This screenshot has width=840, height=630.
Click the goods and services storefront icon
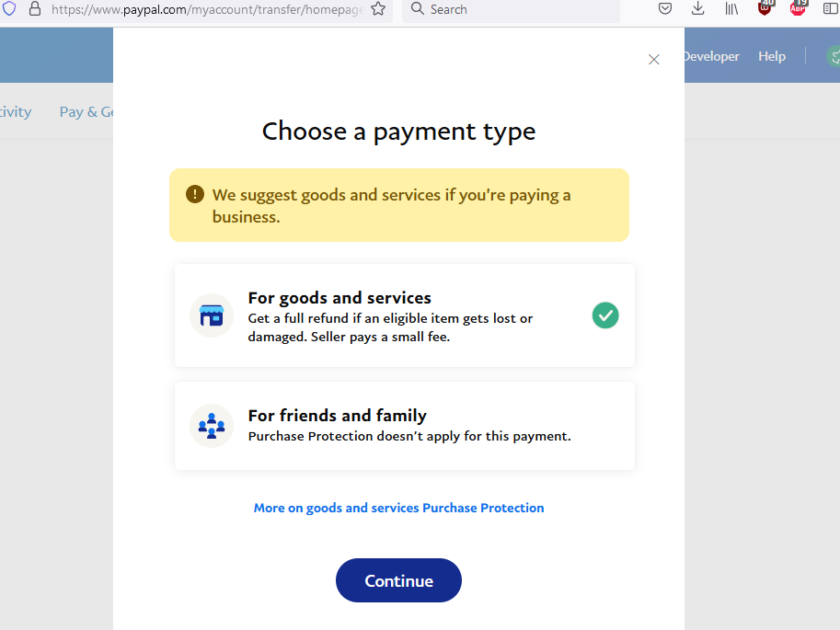[212, 315]
